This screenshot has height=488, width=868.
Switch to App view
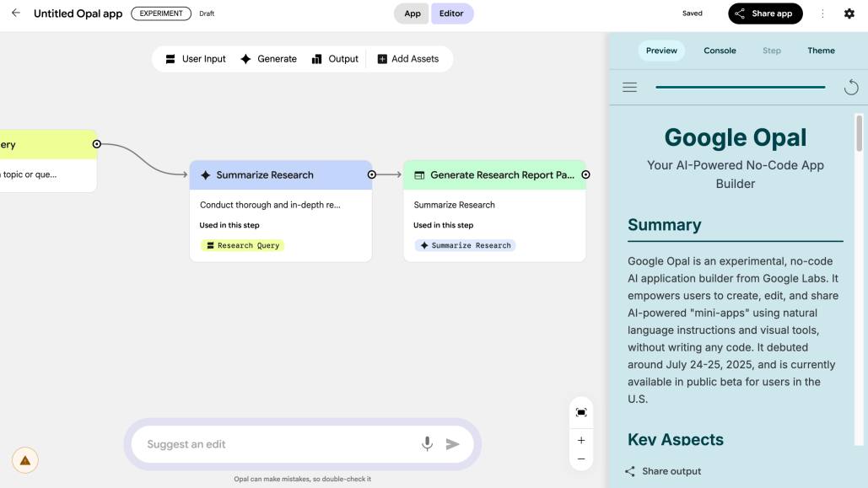tap(411, 13)
